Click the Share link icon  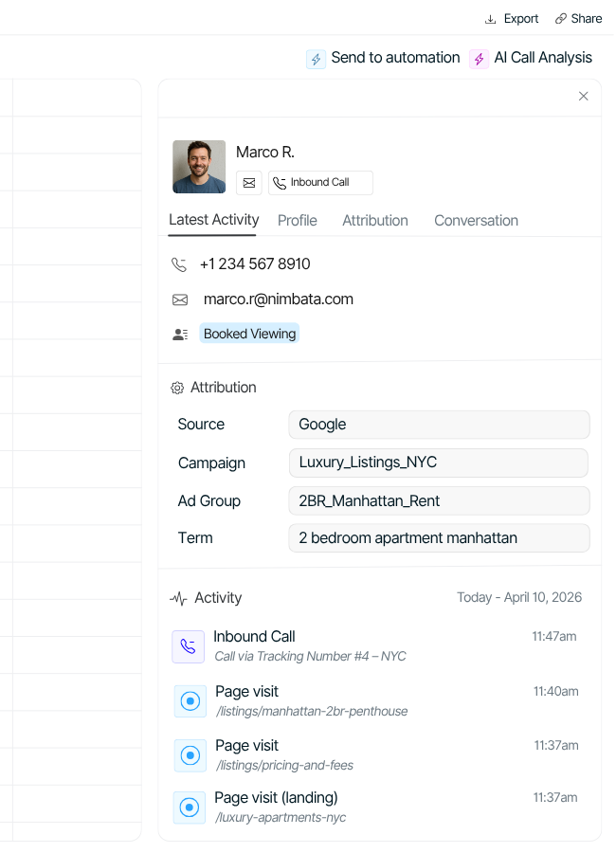(560, 19)
